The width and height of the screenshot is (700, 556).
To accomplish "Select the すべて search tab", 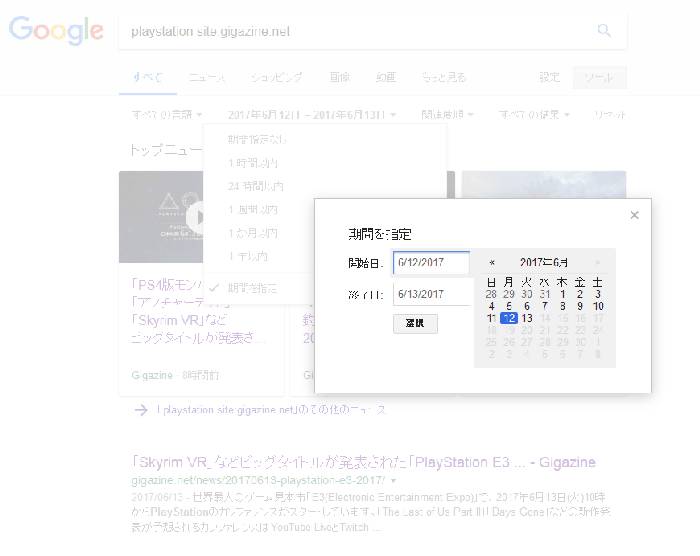I will [x=148, y=77].
